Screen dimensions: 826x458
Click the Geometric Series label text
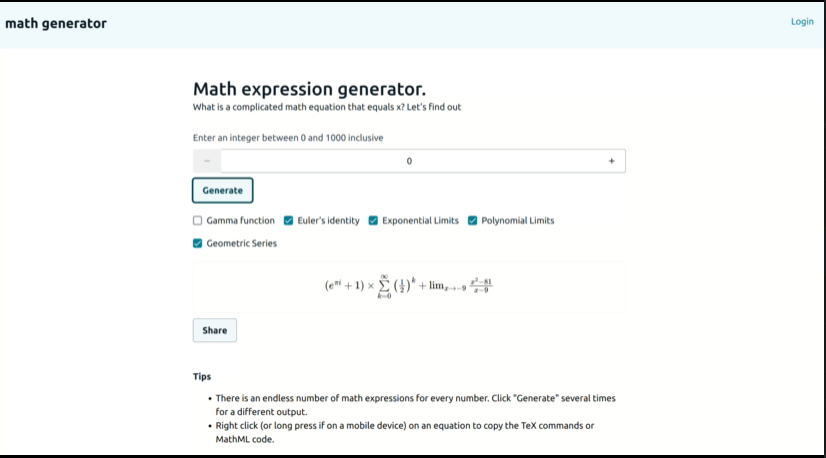(x=241, y=243)
